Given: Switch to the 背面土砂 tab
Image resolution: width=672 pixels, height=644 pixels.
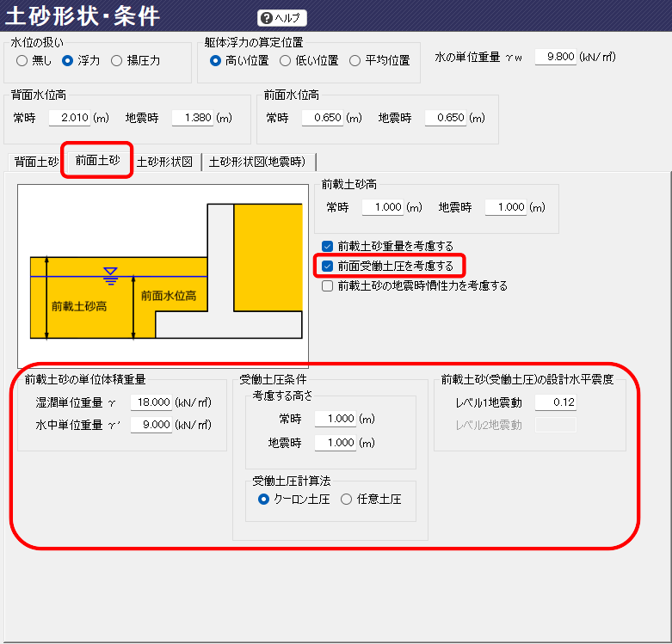Looking at the screenshot, I should (x=36, y=162).
